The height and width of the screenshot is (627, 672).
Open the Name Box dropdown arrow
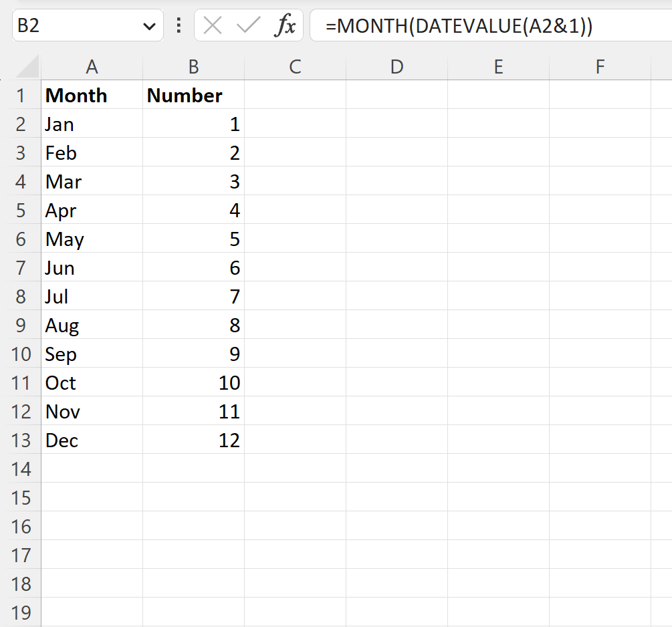coord(150,25)
